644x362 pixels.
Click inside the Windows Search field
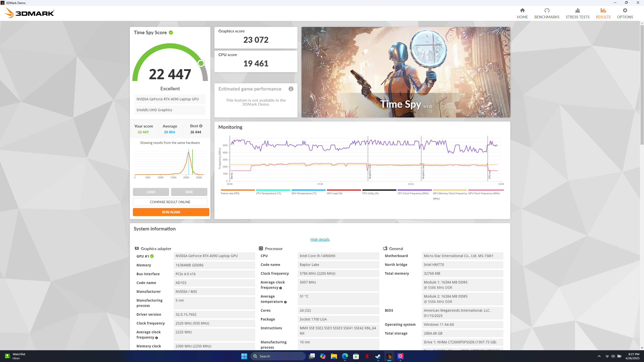pyautogui.click(x=278, y=356)
